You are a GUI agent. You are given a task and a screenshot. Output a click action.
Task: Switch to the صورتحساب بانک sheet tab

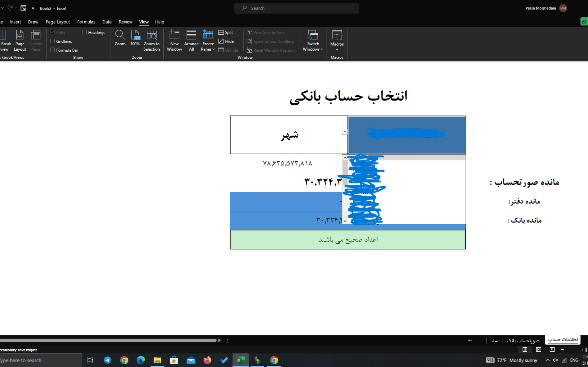click(523, 340)
